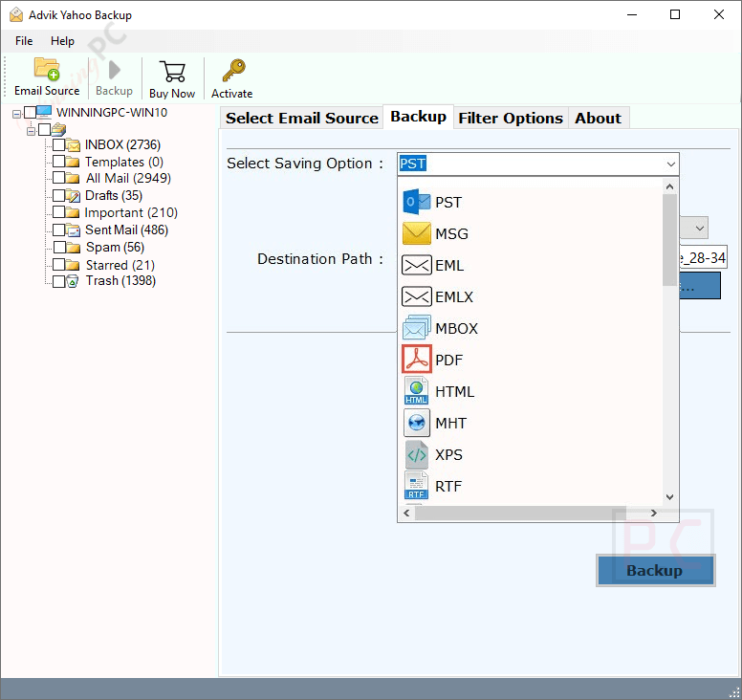This screenshot has height=700, width=742.
Task: Switch to Select Email Source tab
Action: click(x=302, y=118)
